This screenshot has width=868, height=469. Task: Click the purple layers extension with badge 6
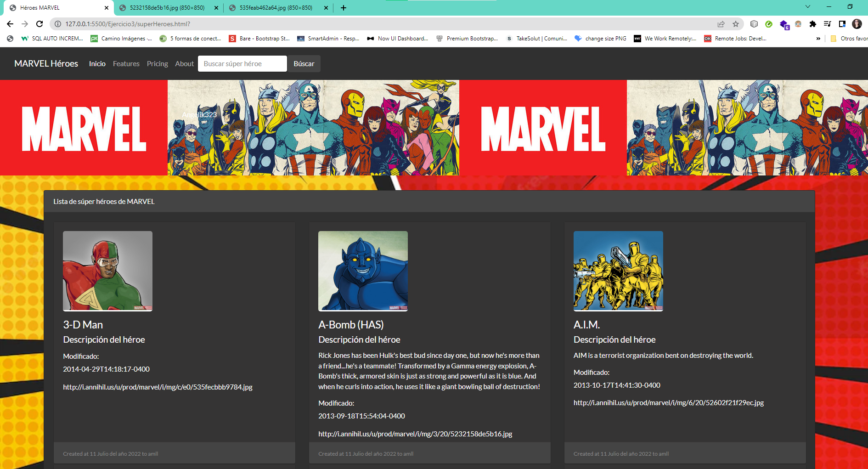click(784, 24)
